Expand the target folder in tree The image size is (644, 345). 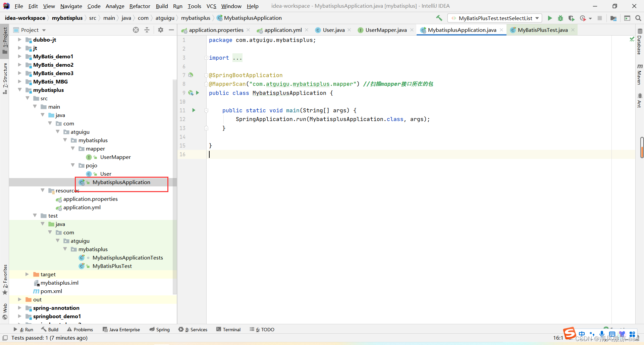27,274
